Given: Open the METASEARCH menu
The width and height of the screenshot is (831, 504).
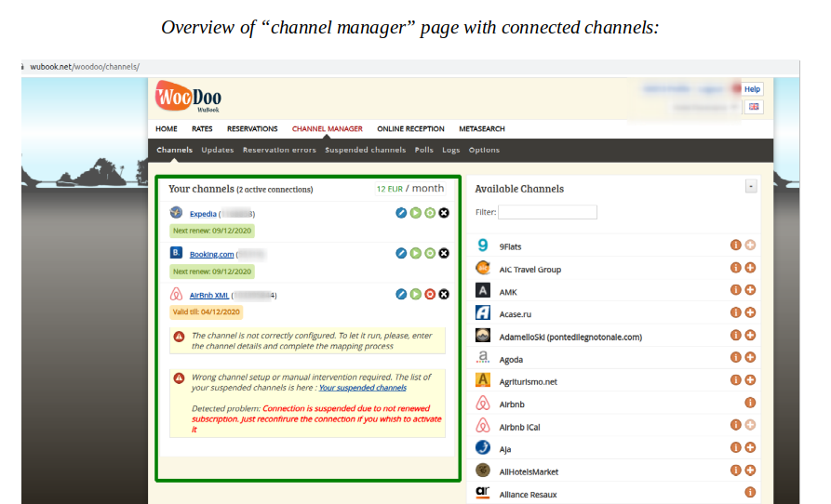Looking at the screenshot, I should [x=482, y=128].
